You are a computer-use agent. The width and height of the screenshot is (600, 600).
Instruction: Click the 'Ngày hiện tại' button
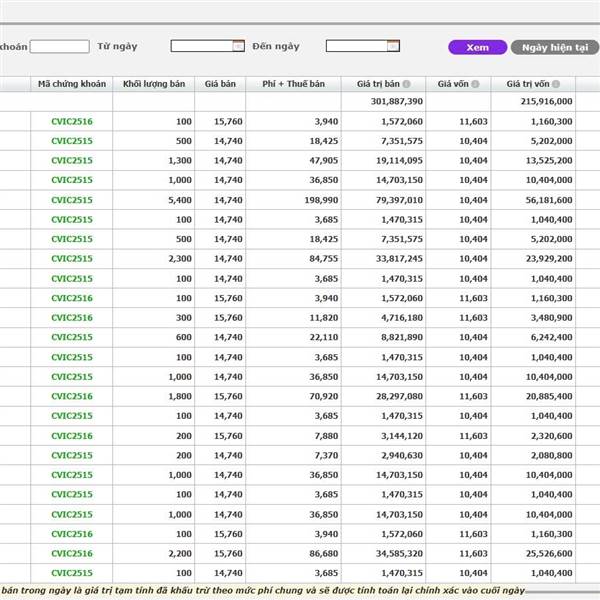tap(555, 47)
